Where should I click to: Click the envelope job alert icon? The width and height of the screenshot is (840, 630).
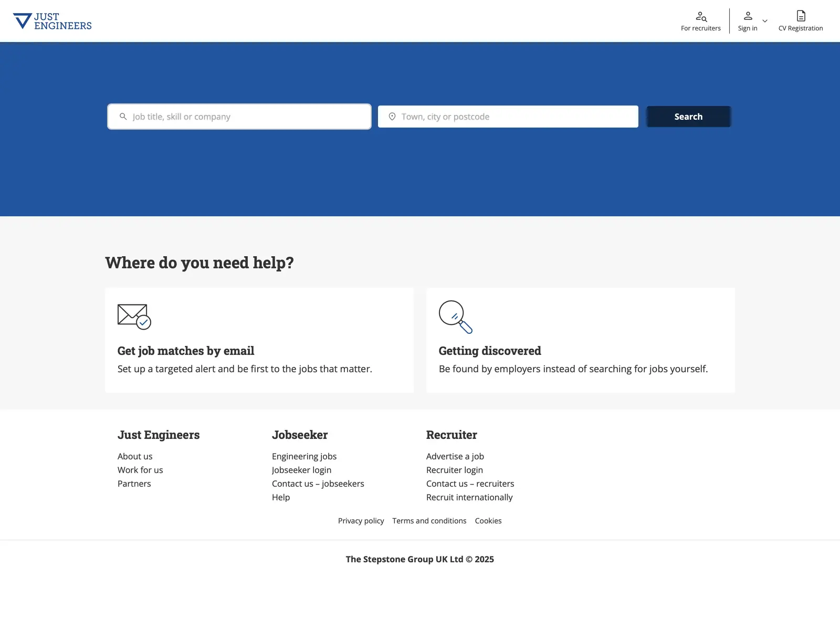click(x=134, y=317)
